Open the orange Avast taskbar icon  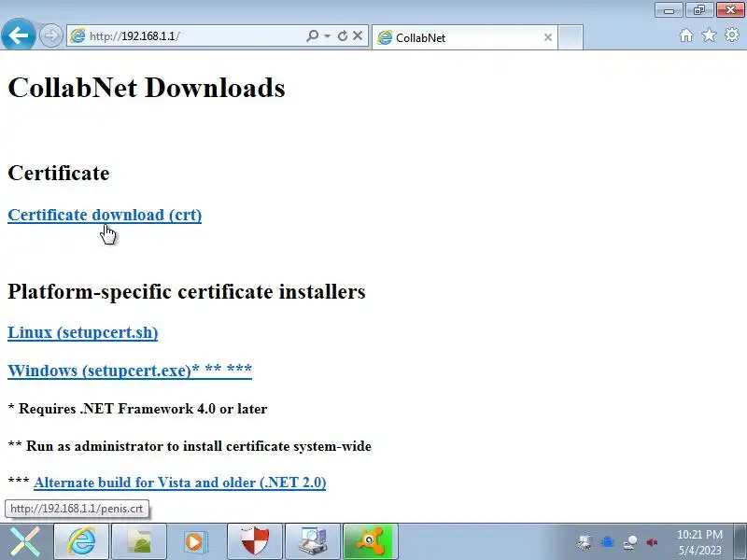coord(370,541)
